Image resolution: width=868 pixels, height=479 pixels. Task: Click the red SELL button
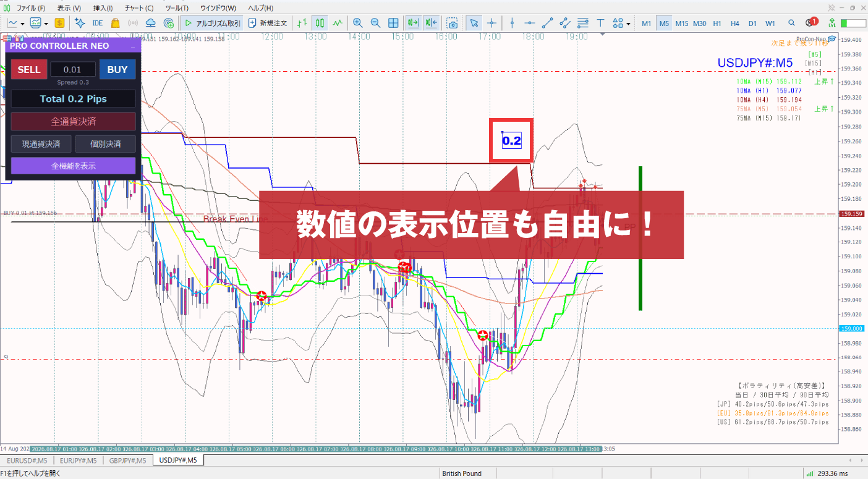(x=28, y=69)
